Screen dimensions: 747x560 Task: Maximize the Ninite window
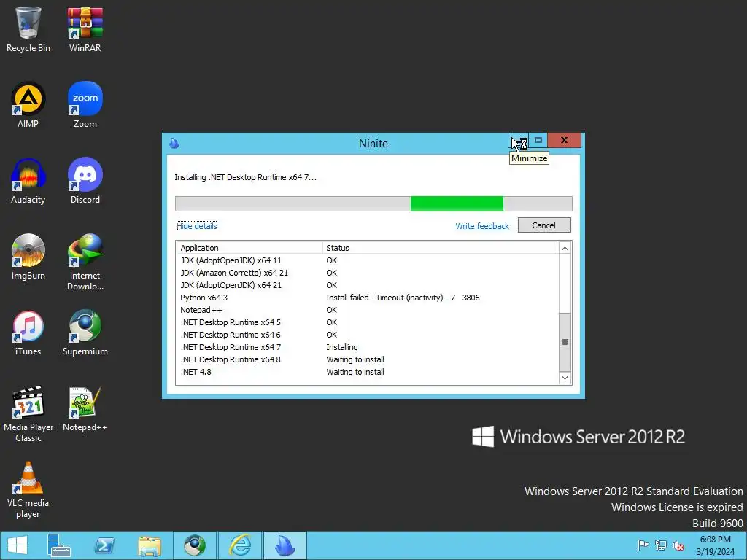coord(538,140)
